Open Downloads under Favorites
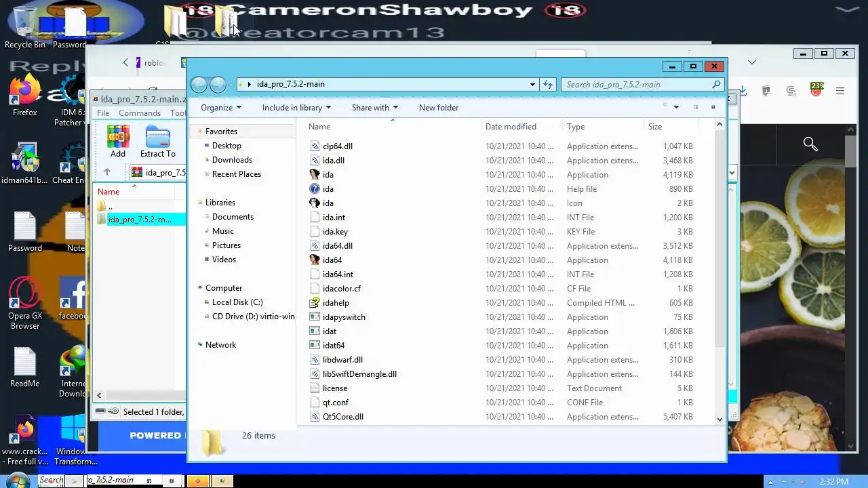 coord(232,160)
